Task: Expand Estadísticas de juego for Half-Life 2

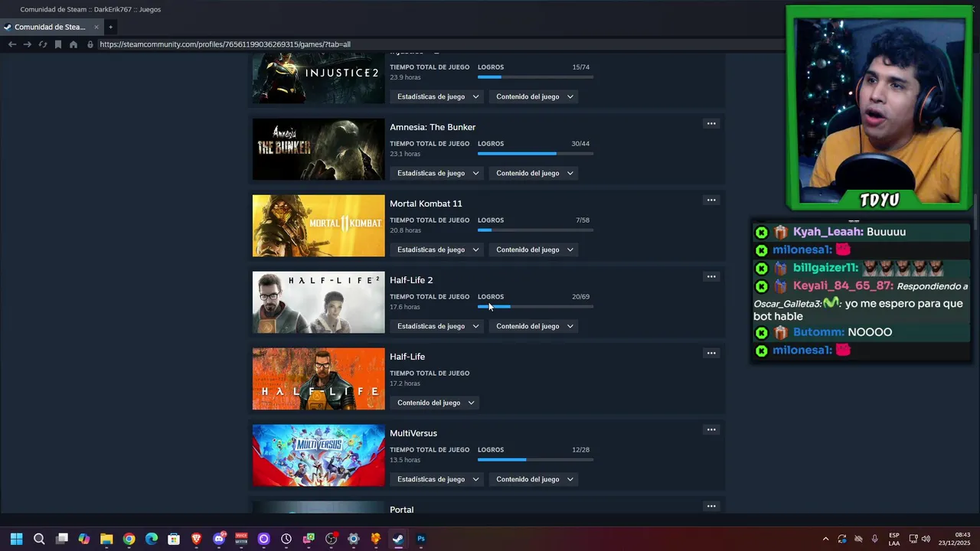Action: tap(437, 326)
